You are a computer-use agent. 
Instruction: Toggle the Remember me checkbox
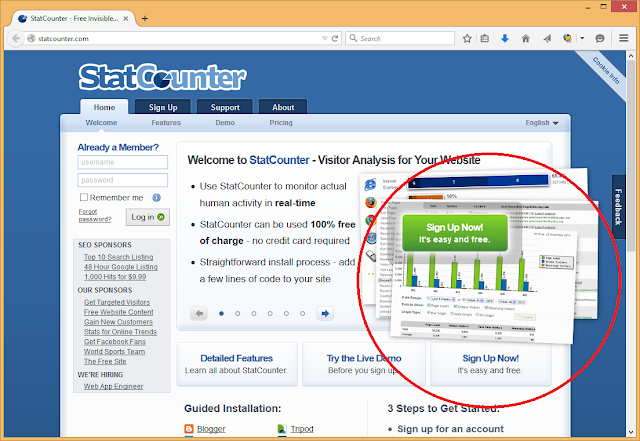tap(84, 197)
